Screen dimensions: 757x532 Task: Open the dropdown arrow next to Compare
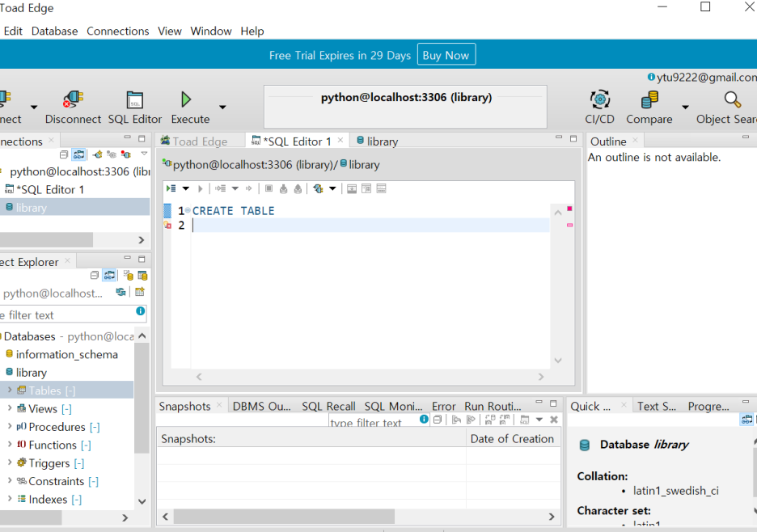685,108
